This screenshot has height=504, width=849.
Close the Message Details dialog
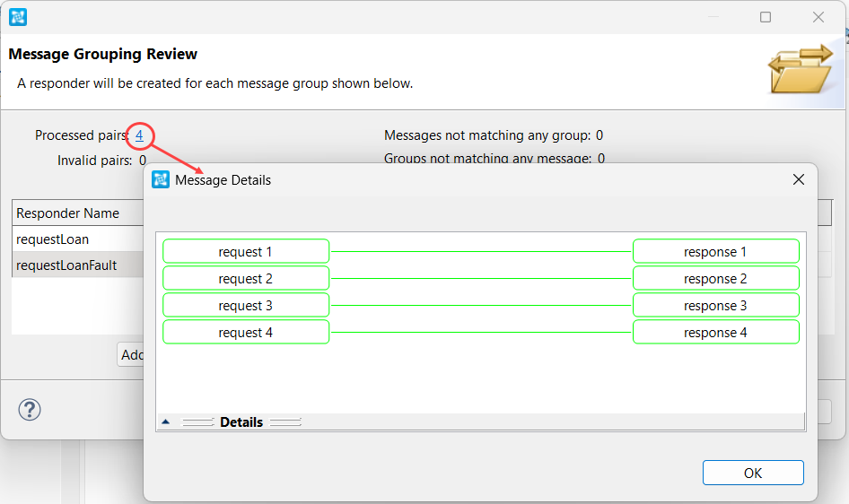pos(799,179)
